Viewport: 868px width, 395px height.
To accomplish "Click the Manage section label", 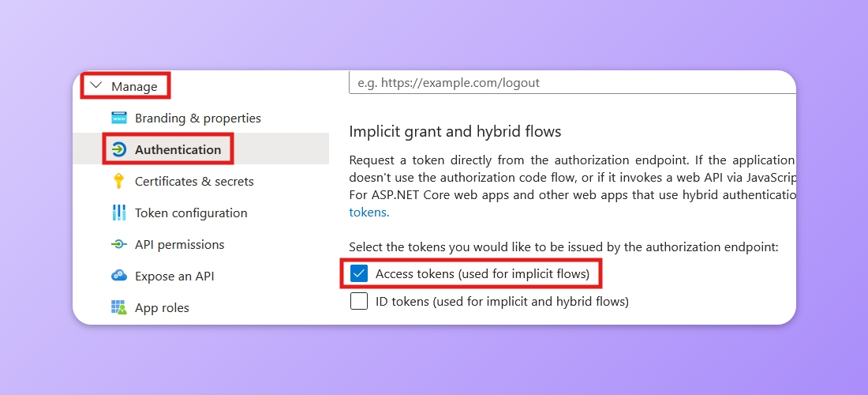I will coord(134,86).
